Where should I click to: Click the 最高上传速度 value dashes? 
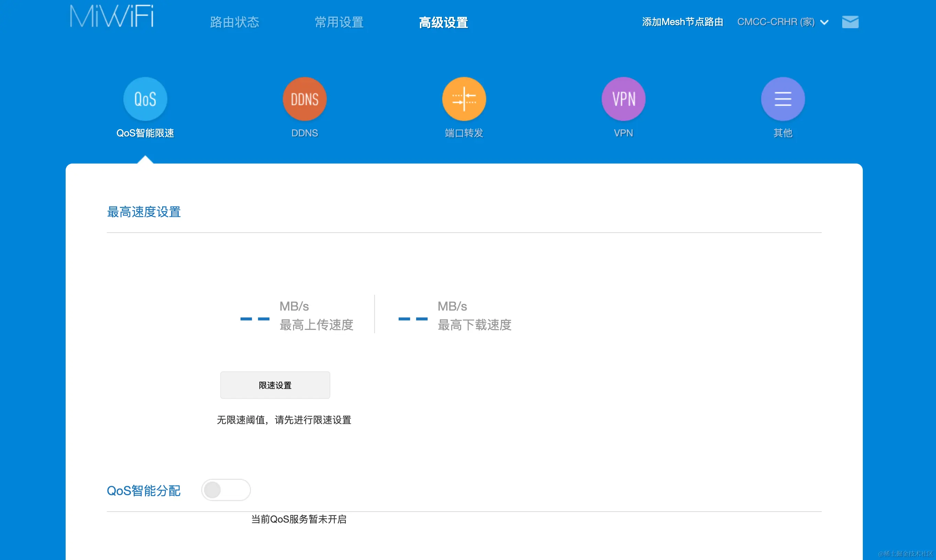pos(255,319)
